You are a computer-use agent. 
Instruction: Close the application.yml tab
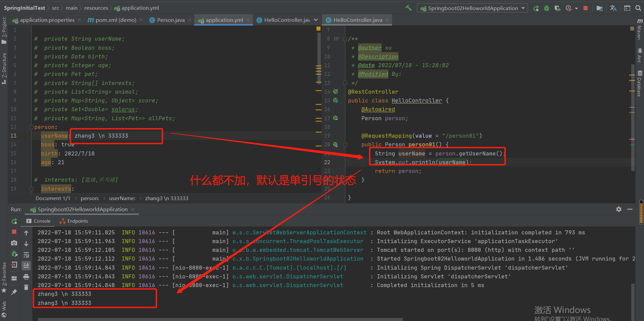248,20
